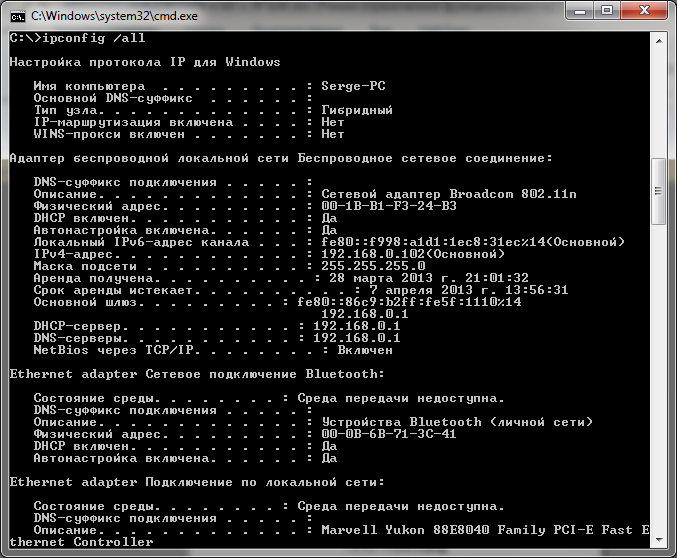Click the cmd.exe icon in title bar
The height and width of the screenshot is (558, 677).
pyautogui.click(x=18, y=16)
